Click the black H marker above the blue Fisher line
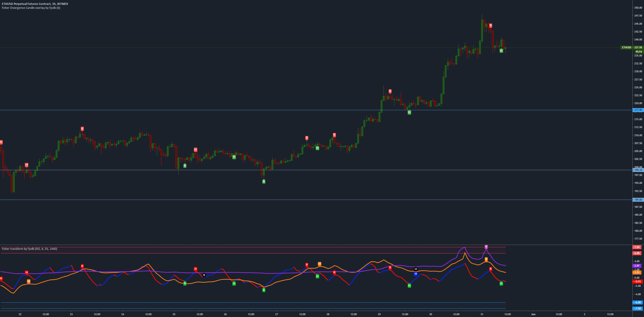 (416, 269)
